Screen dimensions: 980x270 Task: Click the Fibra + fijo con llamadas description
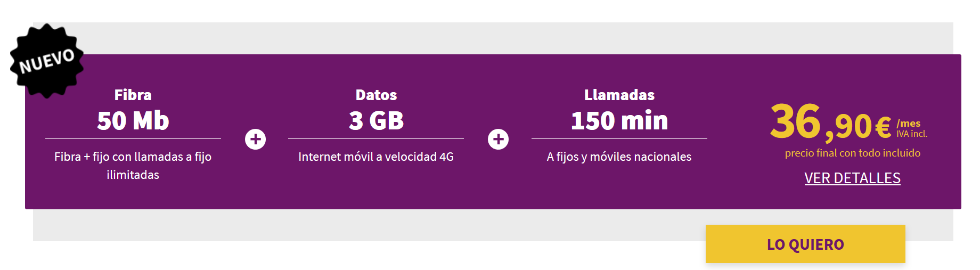[133, 166]
